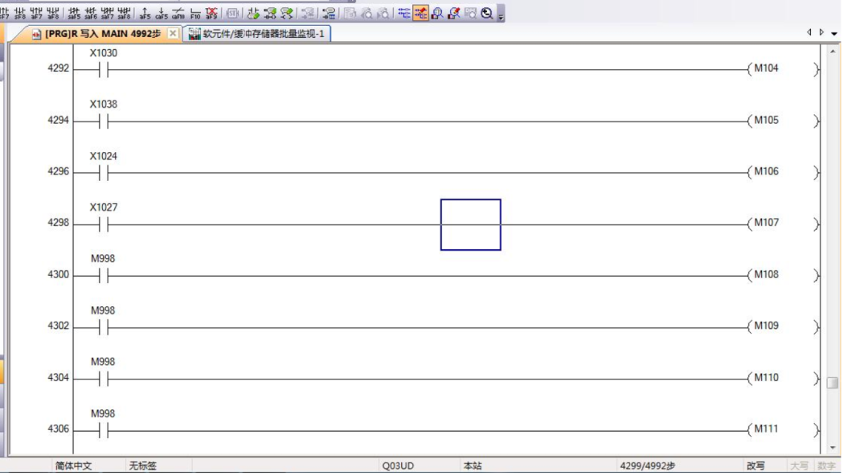Screen dimensions: 868x476
Task: Click the Q03UD CPU type in status bar
Action: click(x=398, y=466)
